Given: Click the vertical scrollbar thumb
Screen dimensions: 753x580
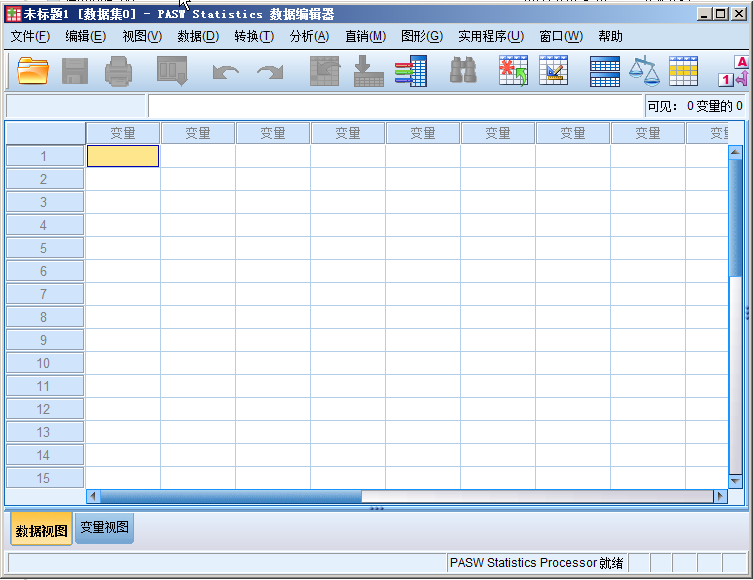Looking at the screenshot, I should 735,218.
